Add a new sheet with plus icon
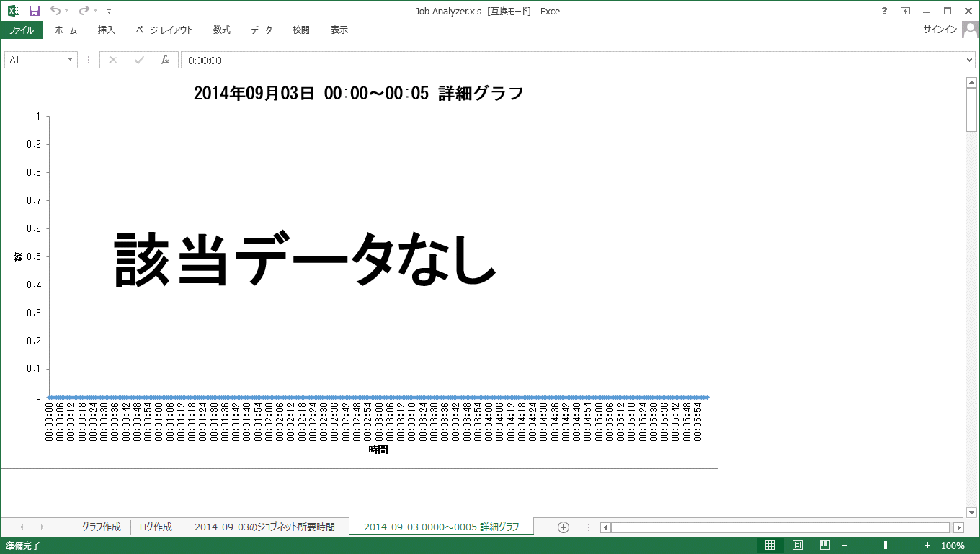The height and width of the screenshot is (554, 980). pos(563,527)
